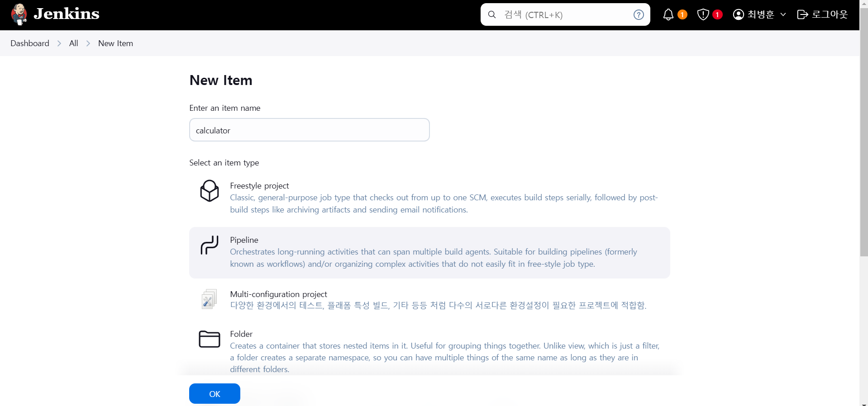Open the All breadcrumb link
The height and width of the screenshot is (406, 868).
pyautogui.click(x=74, y=43)
